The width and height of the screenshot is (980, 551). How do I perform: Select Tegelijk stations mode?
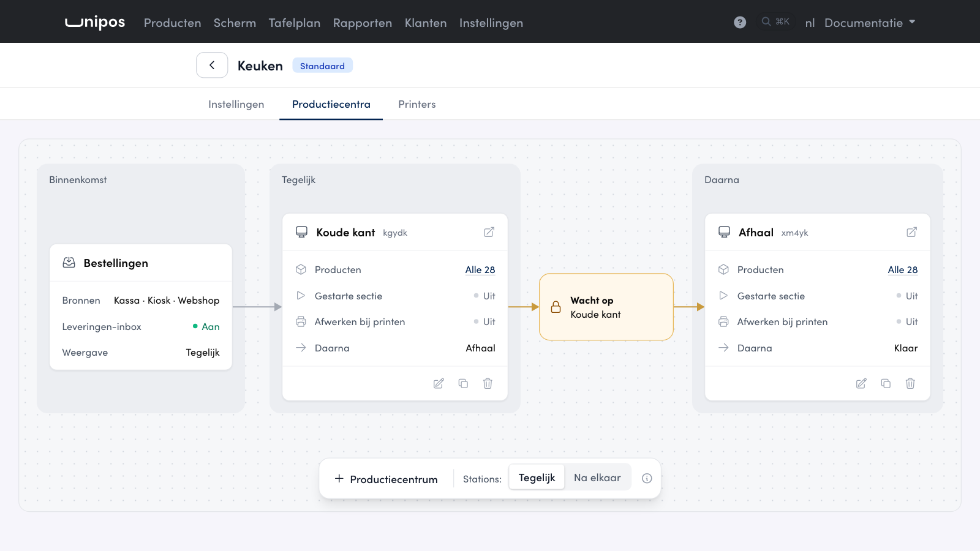pos(537,478)
